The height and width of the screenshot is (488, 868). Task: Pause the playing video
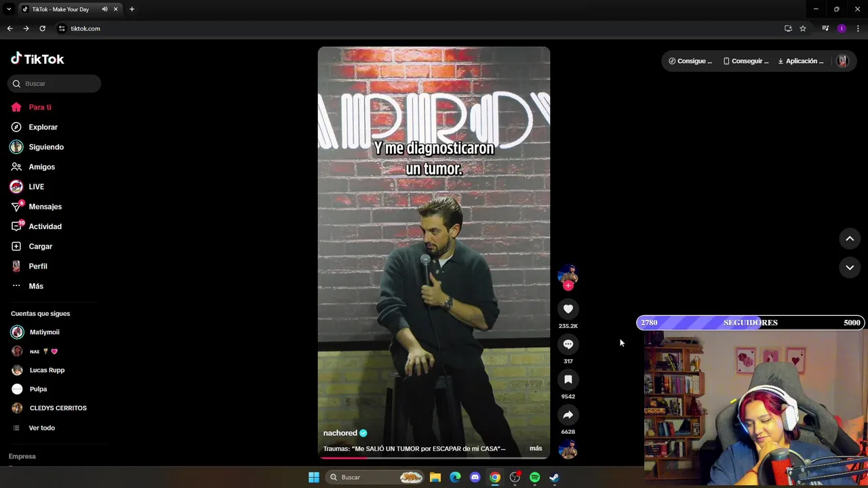click(x=434, y=252)
